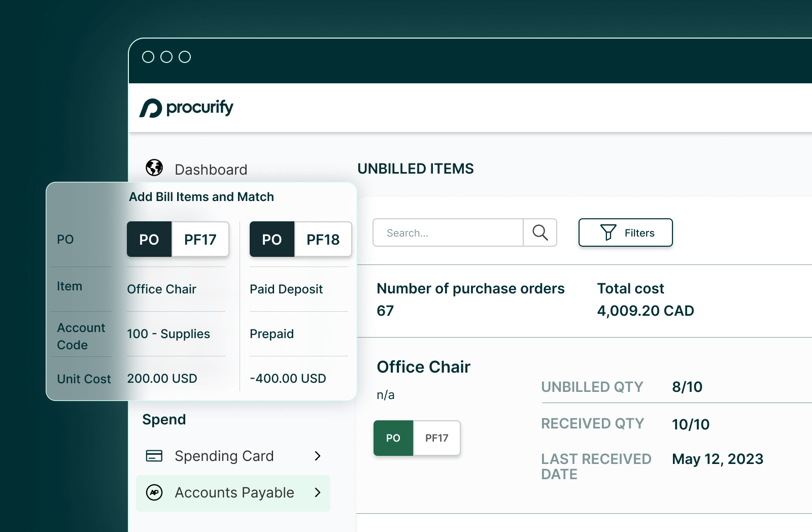Switch the PF18 control to PO
Screen dimensions: 812x532
tap(272, 239)
